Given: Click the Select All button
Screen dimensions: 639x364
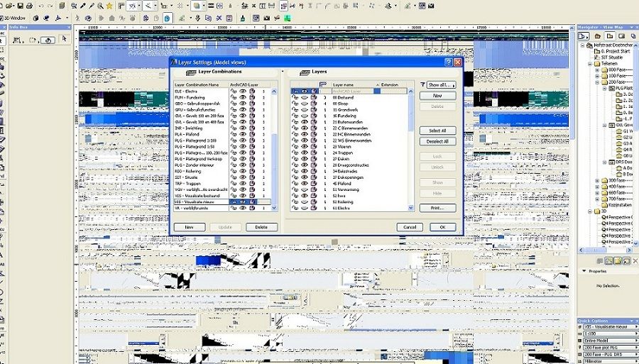Looking at the screenshot, I should [x=437, y=131].
